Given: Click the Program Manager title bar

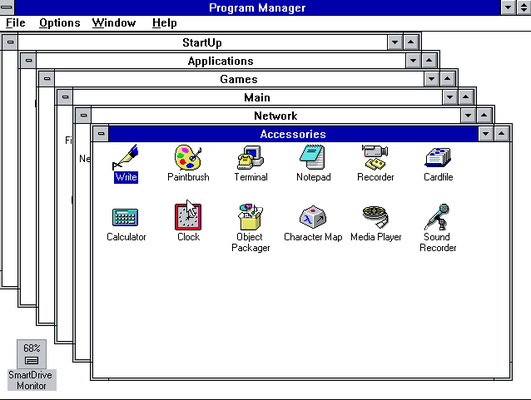Looking at the screenshot, I should (x=257, y=7).
